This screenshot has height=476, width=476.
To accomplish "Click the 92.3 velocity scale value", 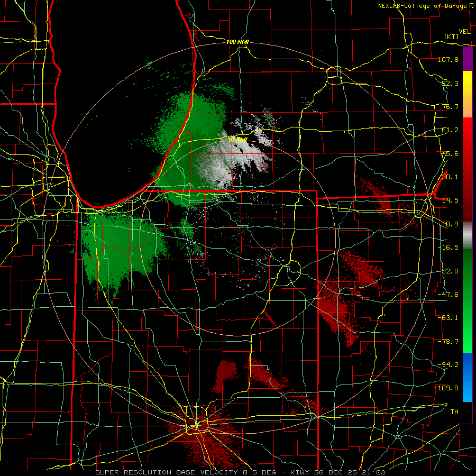I will tap(450, 83).
